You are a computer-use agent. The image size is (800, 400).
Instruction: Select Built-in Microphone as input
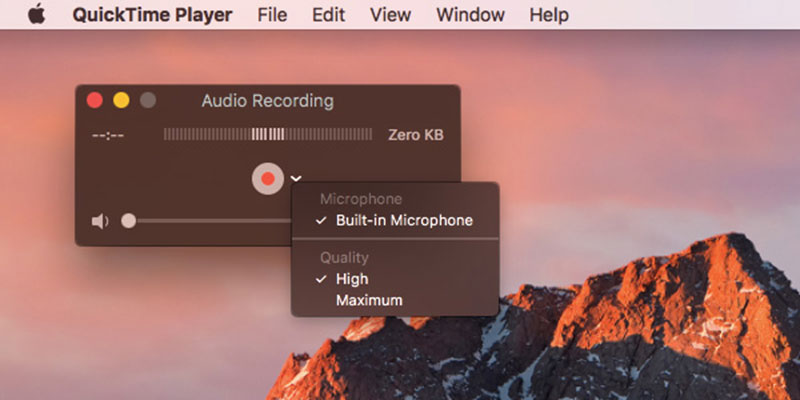[x=403, y=220]
